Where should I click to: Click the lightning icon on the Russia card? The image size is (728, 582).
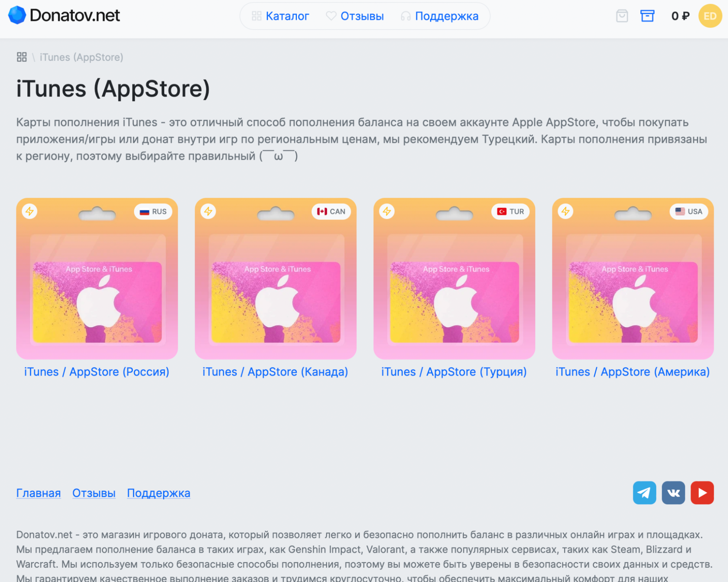tap(29, 211)
